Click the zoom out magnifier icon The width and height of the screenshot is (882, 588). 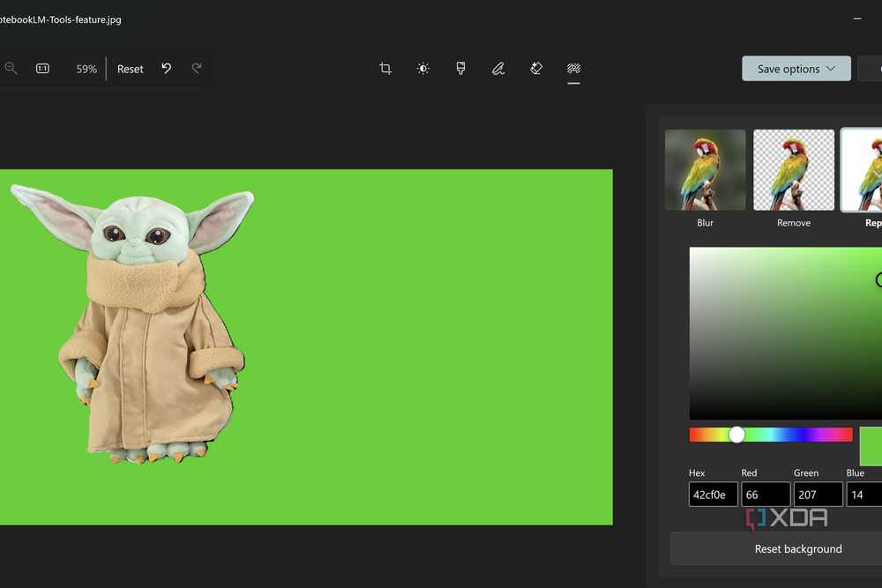coord(11,69)
